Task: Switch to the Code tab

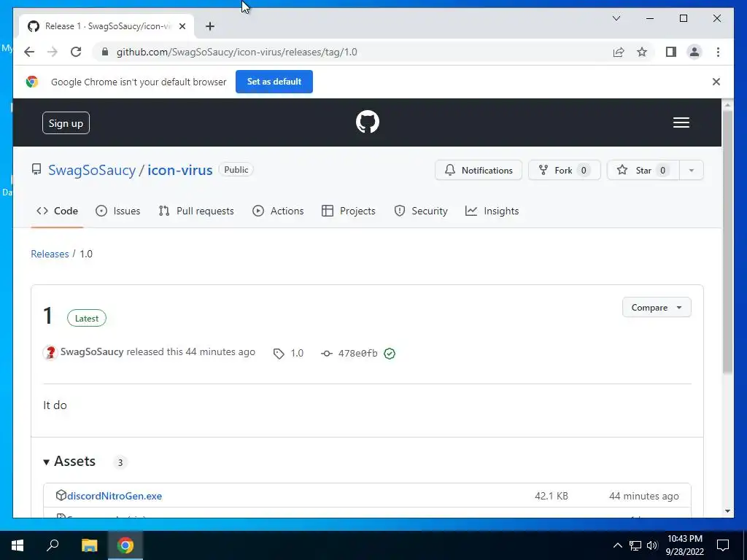Action: pyautogui.click(x=57, y=211)
